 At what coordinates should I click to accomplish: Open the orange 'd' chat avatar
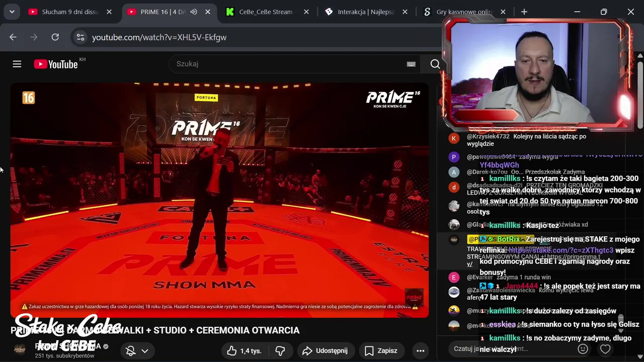coord(454,187)
